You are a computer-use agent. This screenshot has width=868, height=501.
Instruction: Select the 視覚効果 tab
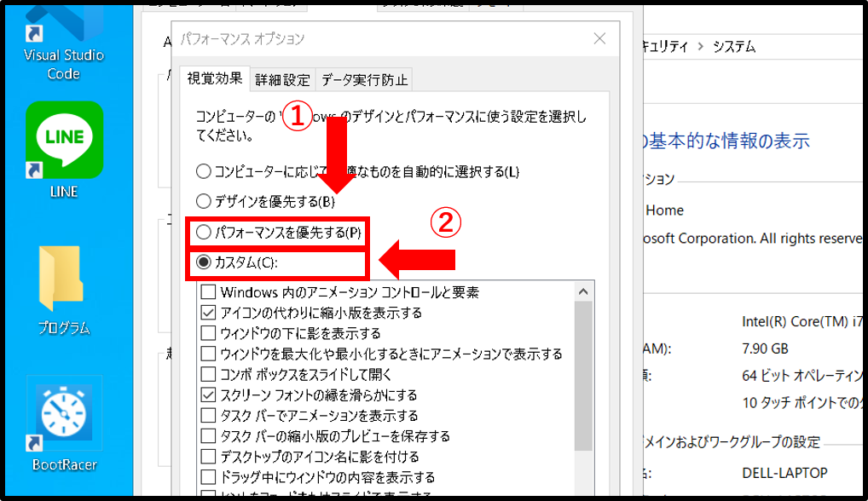215,78
